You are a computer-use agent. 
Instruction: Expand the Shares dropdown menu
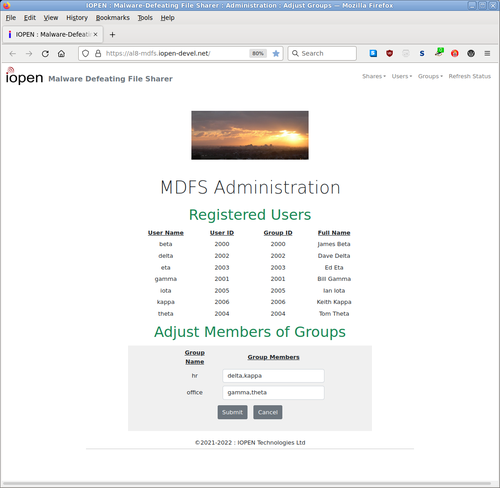click(374, 76)
